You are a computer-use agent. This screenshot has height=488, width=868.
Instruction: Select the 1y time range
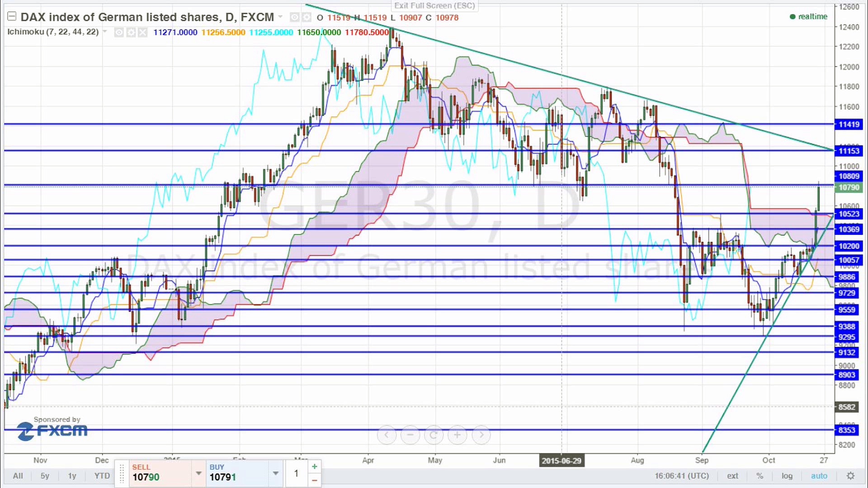point(72,476)
